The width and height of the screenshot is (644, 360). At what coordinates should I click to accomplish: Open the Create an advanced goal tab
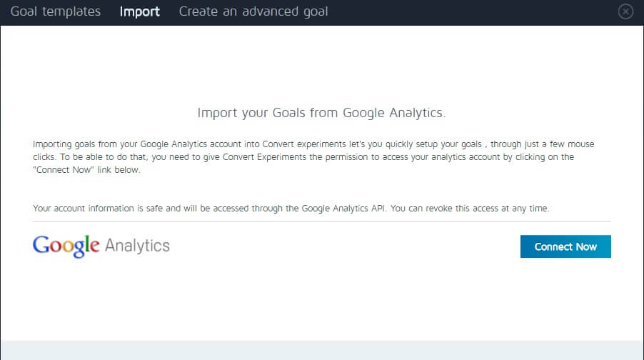point(253,11)
